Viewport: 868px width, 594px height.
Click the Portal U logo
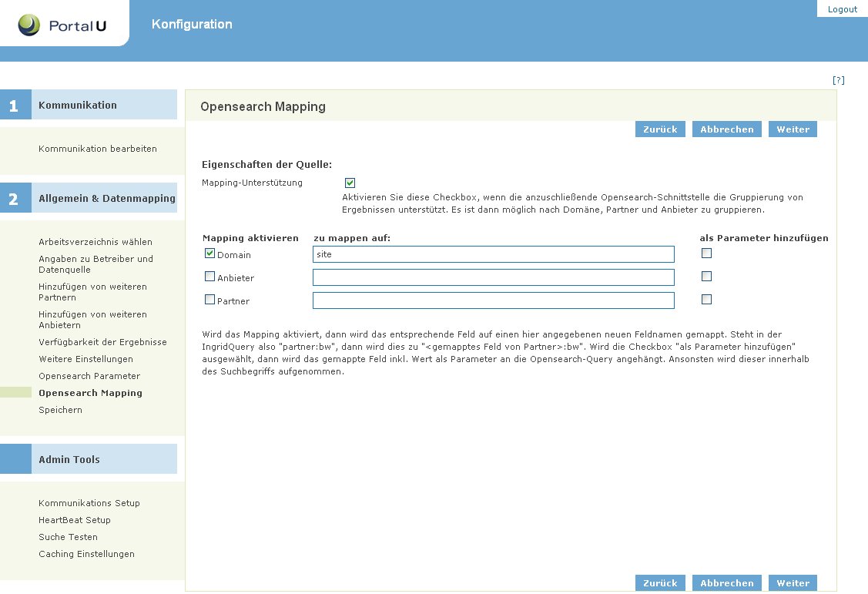(x=62, y=24)
